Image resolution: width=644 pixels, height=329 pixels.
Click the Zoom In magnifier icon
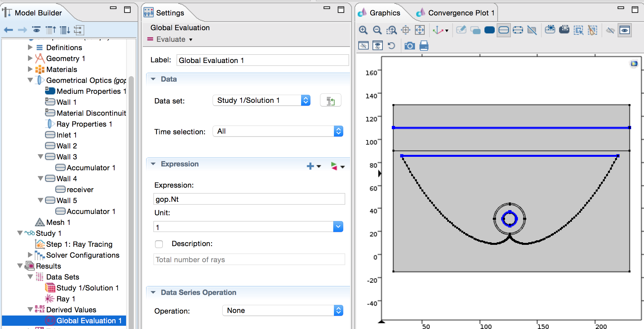363,30
